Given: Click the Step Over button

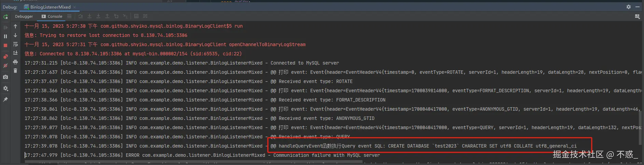Looking at the screenshot, I should coord(81,16).
